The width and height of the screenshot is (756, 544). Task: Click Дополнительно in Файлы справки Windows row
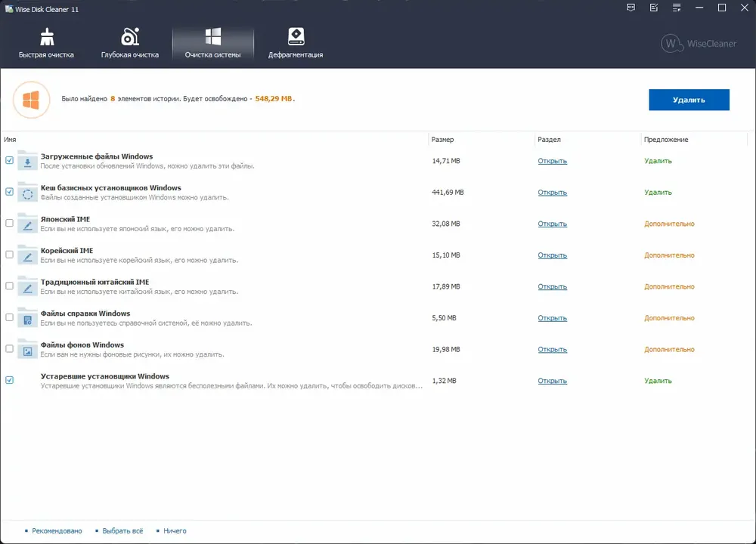669,318
